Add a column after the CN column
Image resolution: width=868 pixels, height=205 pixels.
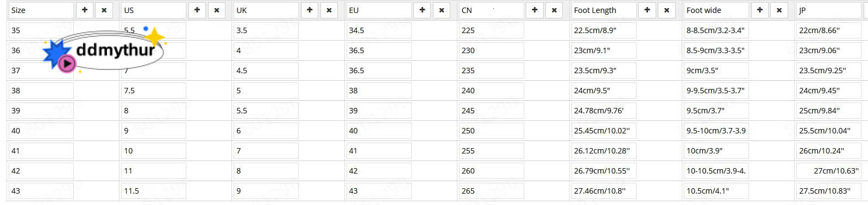pyautogui.click(x=534, y=10)
